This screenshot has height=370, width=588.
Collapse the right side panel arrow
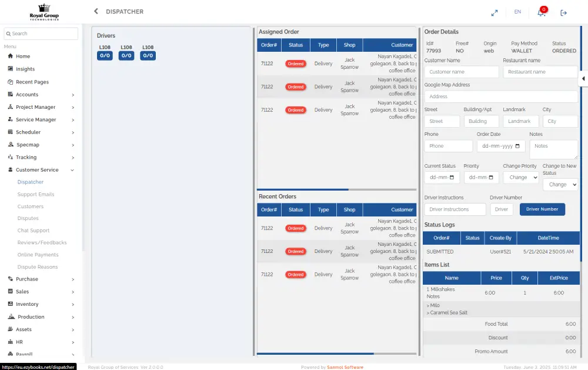583,78
